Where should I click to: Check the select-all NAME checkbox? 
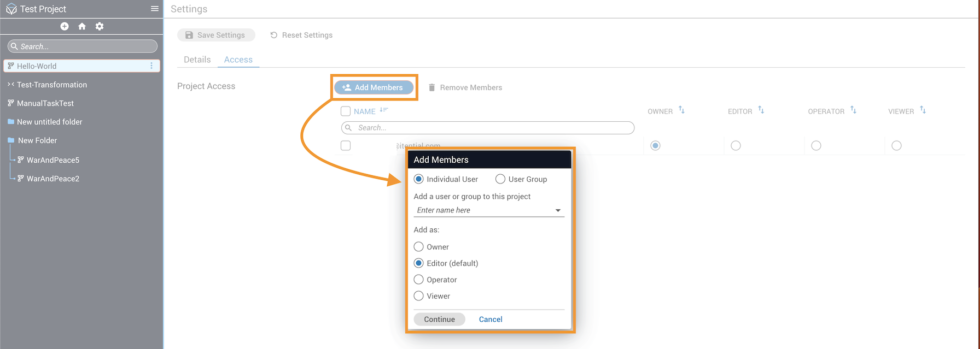(x=346, y=111)
